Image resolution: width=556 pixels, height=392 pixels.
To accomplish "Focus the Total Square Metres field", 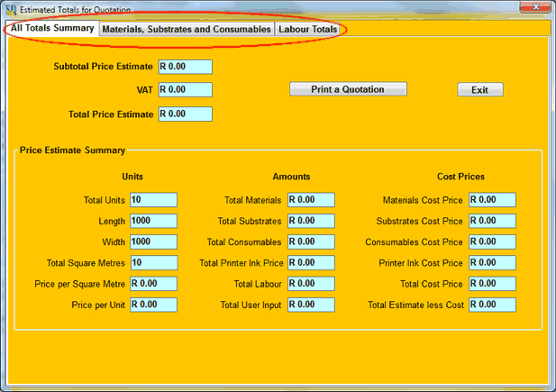I will pos(153,263).
